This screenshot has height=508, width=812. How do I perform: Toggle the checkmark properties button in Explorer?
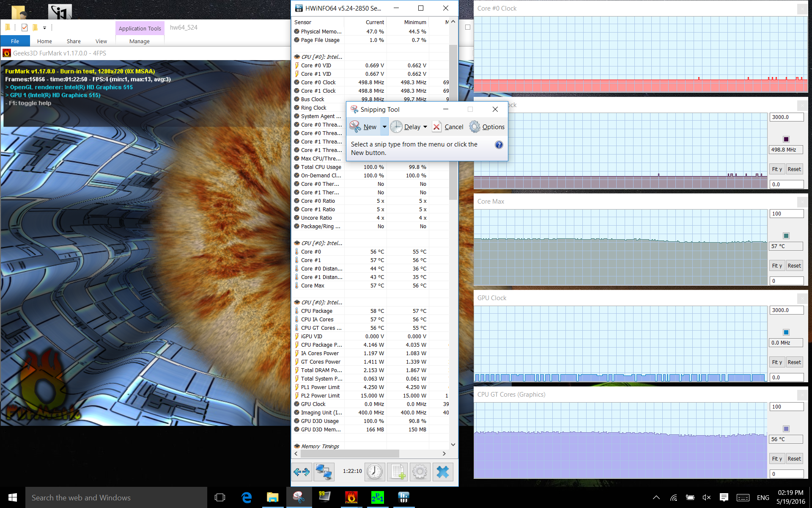(x=25, y=28)
